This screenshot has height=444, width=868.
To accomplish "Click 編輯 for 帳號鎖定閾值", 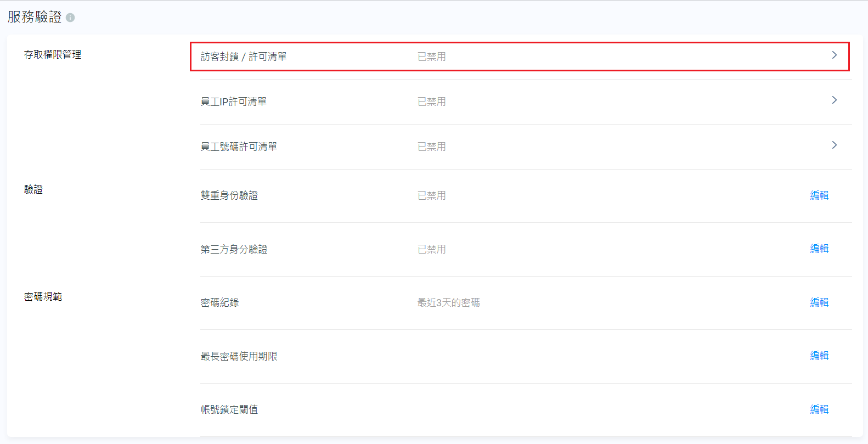I will pyautogui.click(x=819, y=409).
